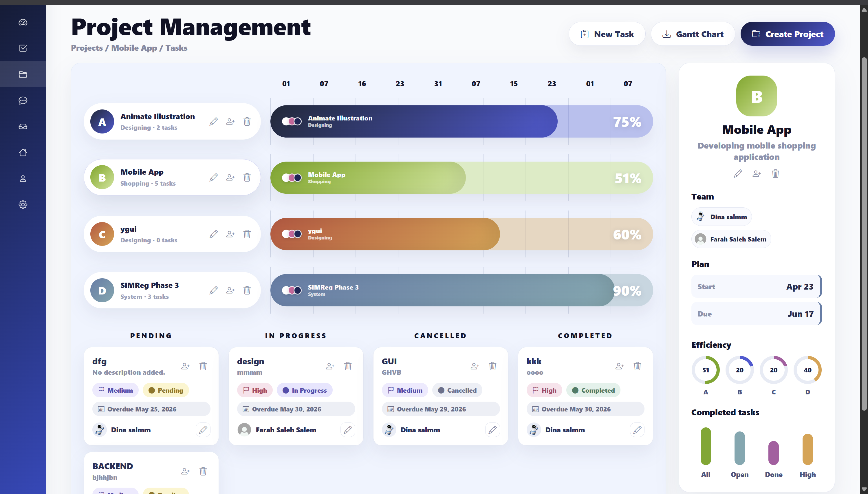Delete the dfg task card
This screenshot has width=868, height=494.
(x=203, y=366)
